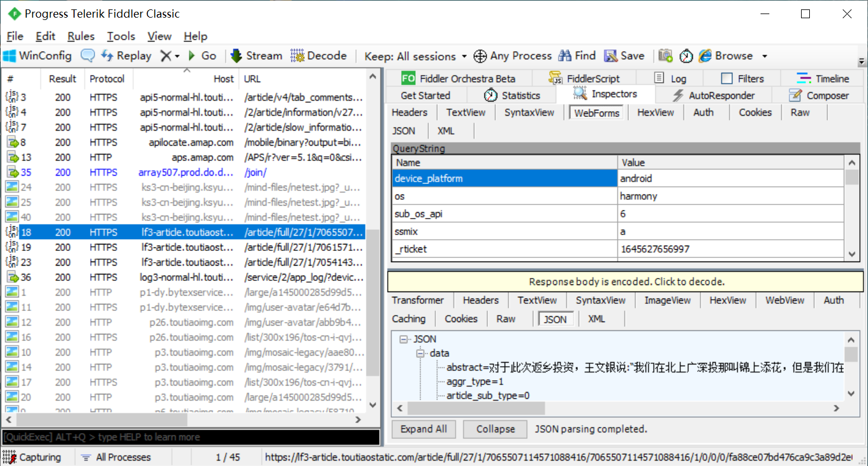Click the QuickExec command box
Viewport: 868px width, 466px height.
coord(191,437)
